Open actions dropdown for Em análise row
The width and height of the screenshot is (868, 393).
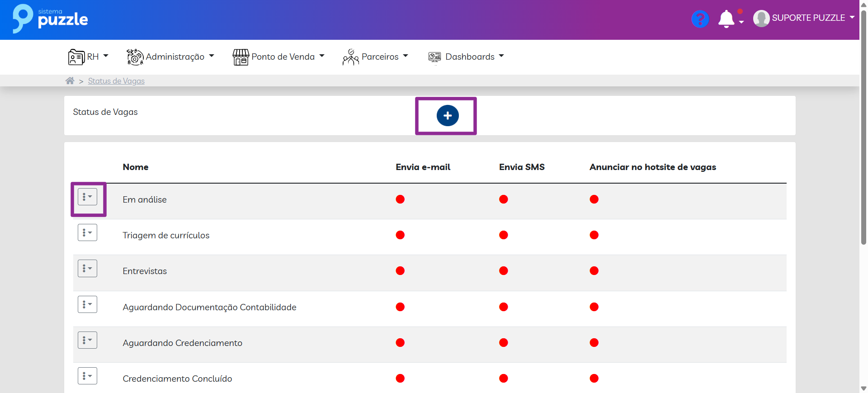click(x=87, y=197)
